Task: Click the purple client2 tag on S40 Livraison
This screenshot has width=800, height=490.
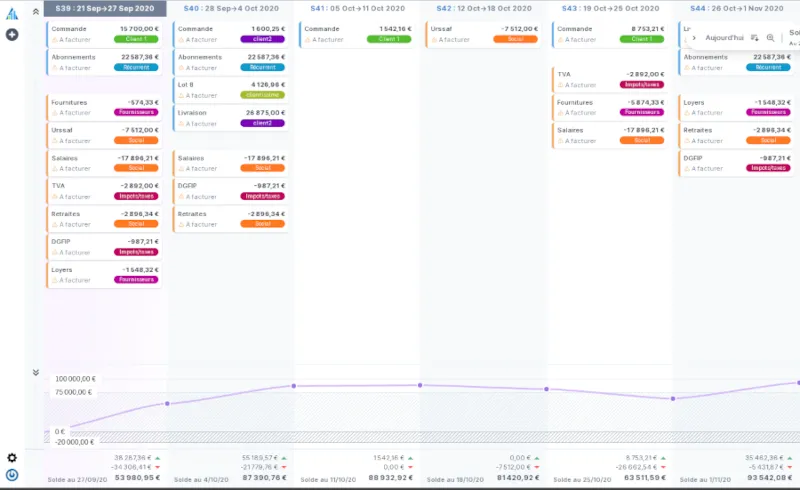Action: coord(262,123)
